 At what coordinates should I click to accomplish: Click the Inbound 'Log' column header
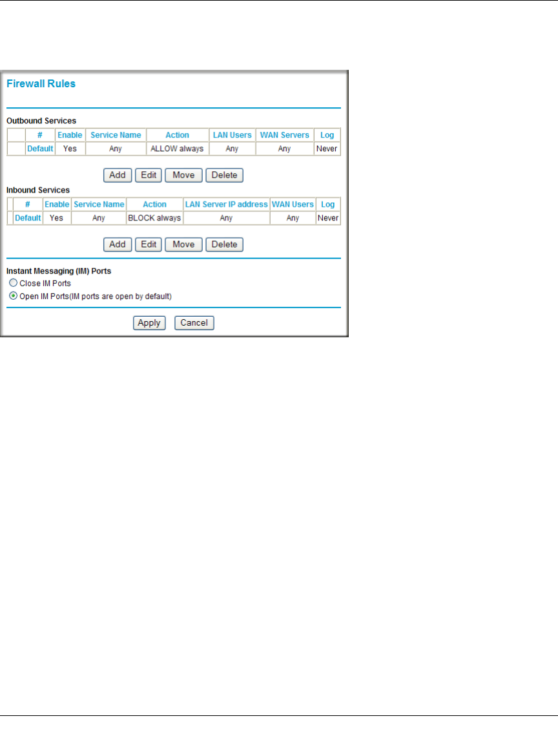click(327, 204)
